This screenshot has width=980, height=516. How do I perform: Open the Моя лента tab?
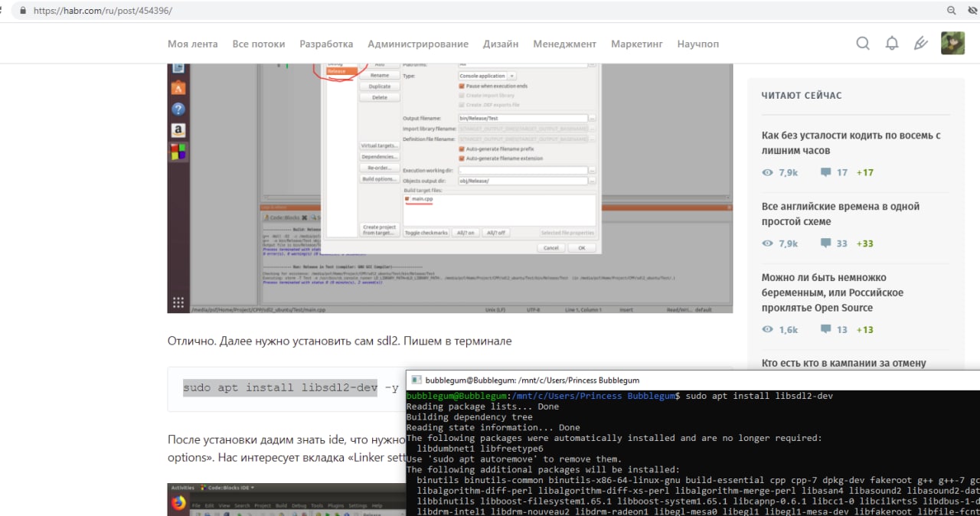[x=193, y=44]
